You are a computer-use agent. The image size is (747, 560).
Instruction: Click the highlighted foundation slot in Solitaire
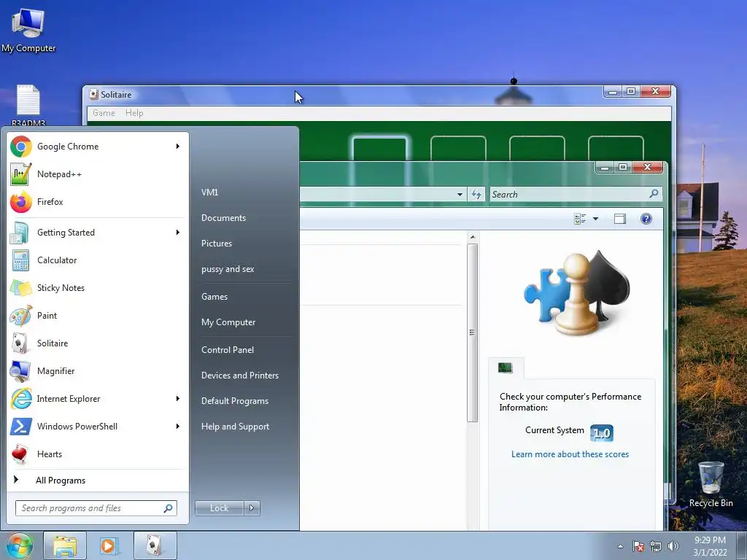click(x=379, y=149)
